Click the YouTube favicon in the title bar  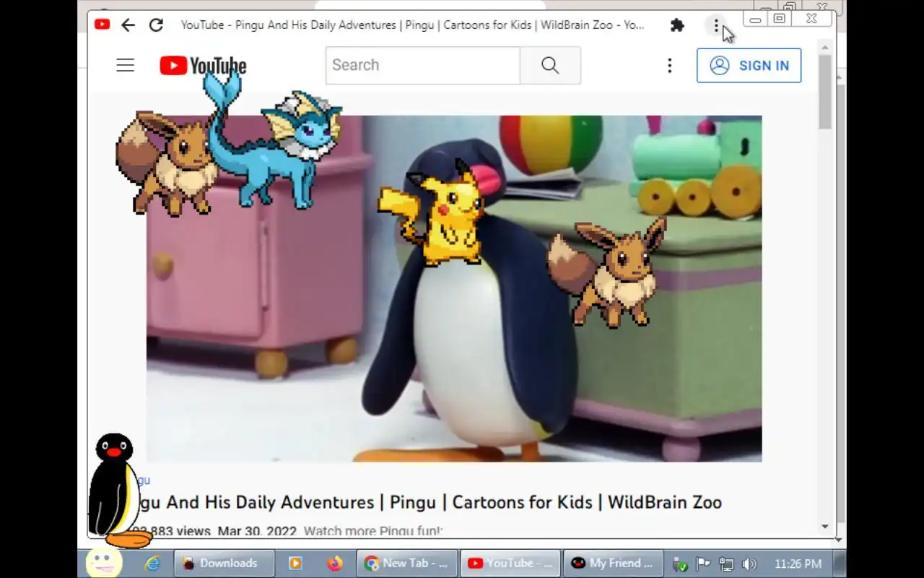click(102, 25)
